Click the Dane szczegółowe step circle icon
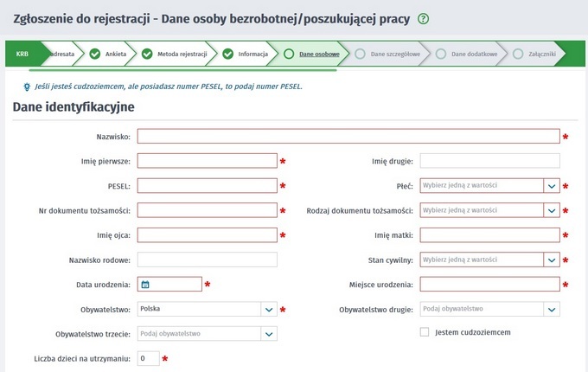This screenshot has width=588, height=372. [x=360, y=54]
